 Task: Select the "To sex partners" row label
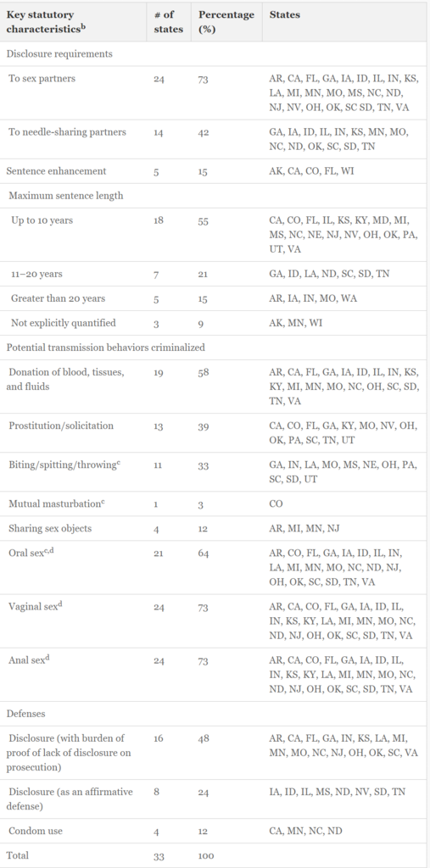click(42, 79)
